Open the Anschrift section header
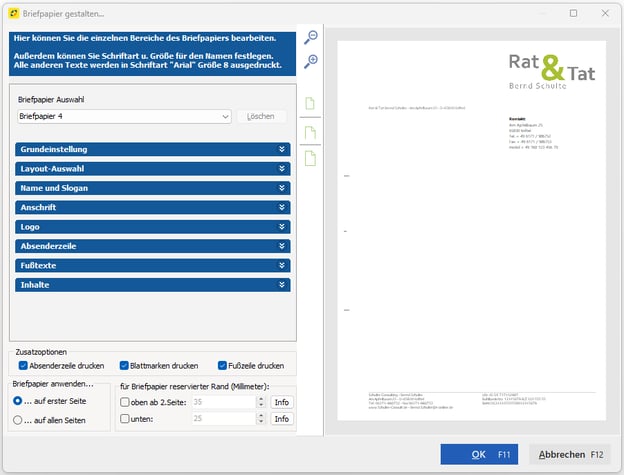 pyautogui.click(x=153, y=207)
